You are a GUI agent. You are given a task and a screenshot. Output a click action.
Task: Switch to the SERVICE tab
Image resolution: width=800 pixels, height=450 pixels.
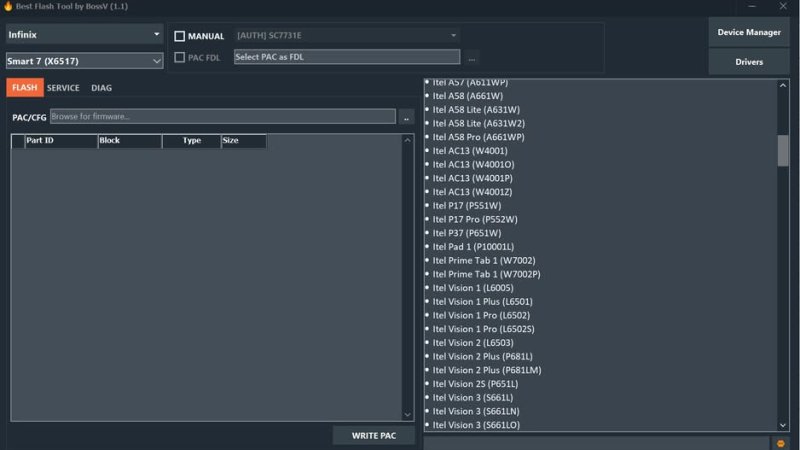[x=63, y=88]
